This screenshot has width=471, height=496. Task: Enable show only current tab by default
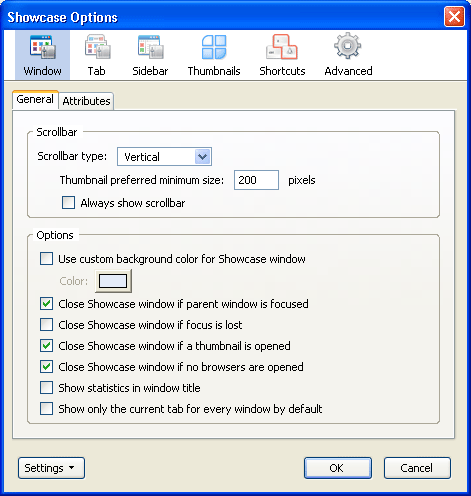(46, 409)
